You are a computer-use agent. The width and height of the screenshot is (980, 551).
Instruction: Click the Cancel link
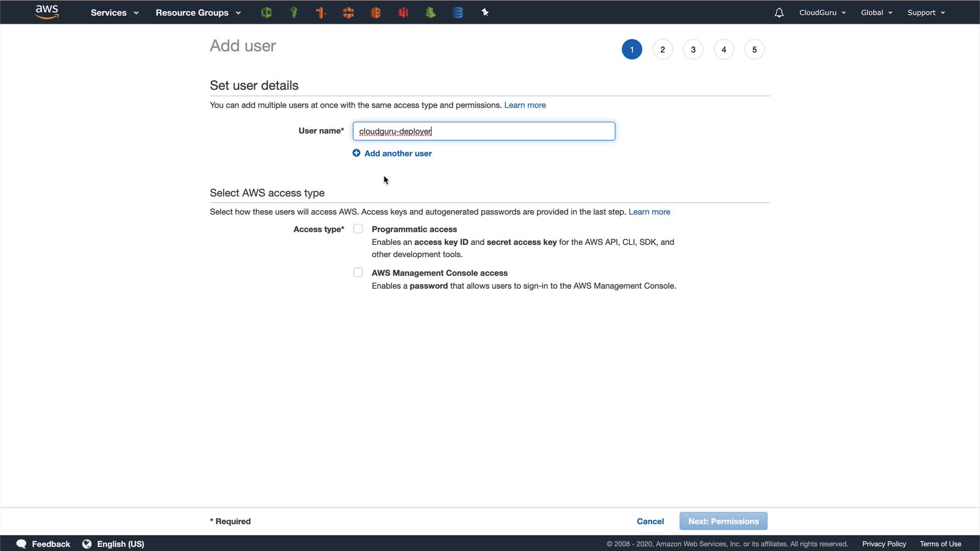(x=650, y=521)
